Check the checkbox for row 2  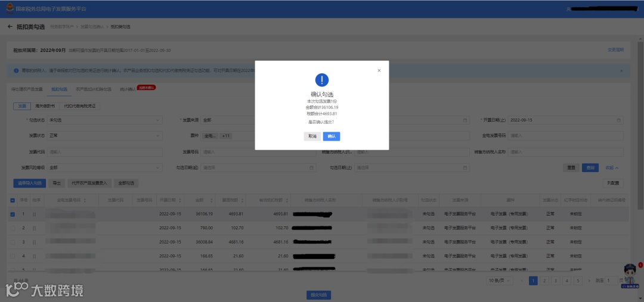tap(13, 228)
